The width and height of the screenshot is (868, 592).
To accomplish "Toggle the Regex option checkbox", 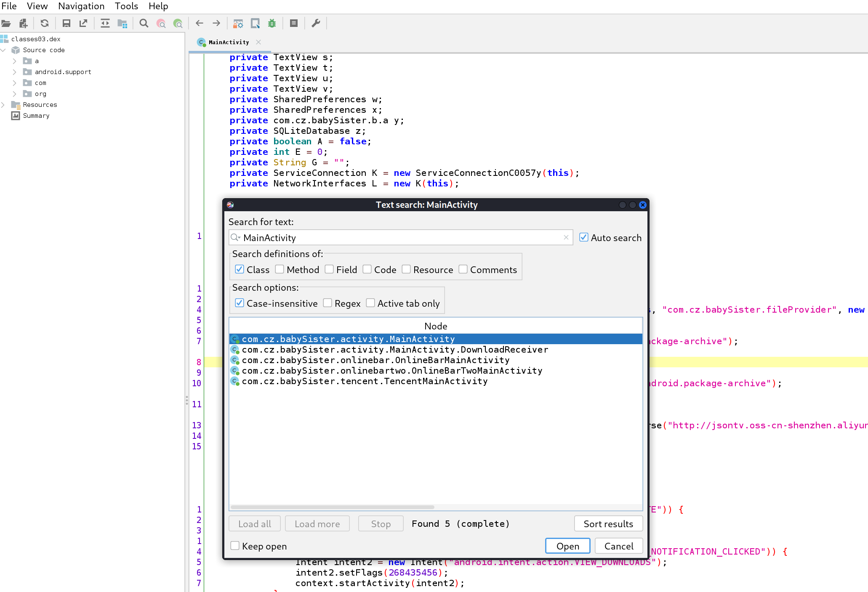I will 328,303.
